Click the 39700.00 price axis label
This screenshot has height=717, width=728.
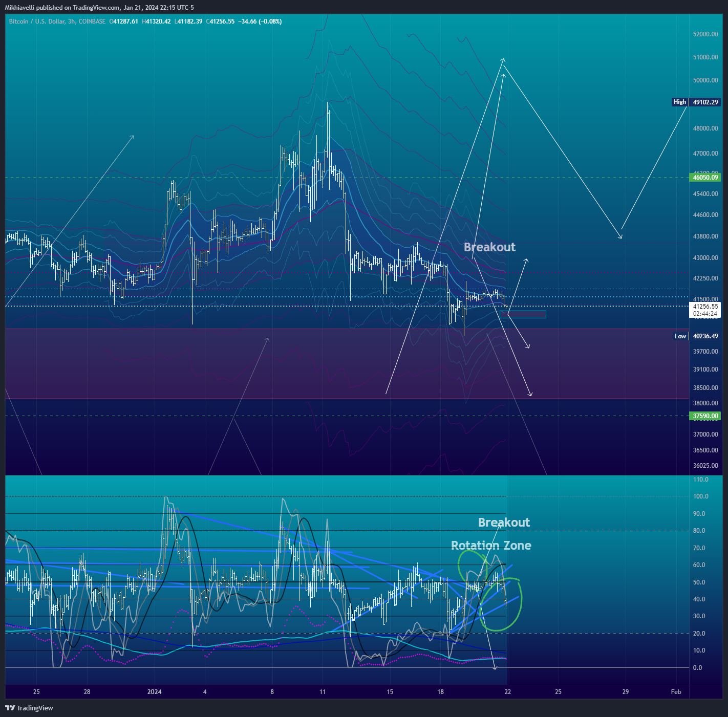pos(705,352)
